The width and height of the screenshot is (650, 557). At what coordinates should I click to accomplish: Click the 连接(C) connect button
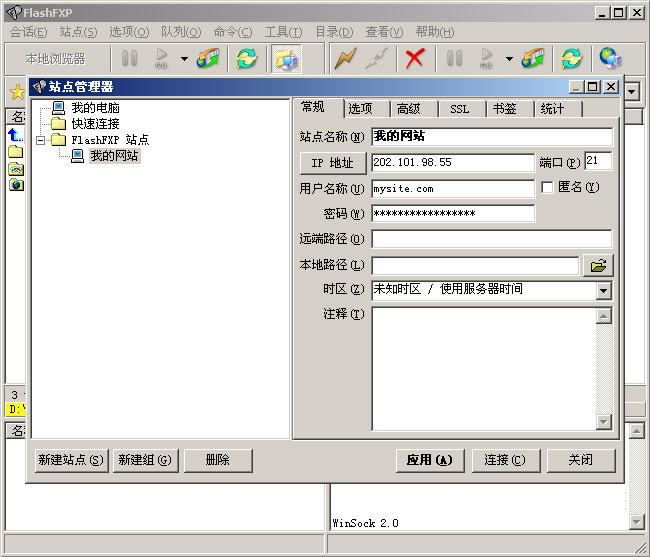click(504, 460)
